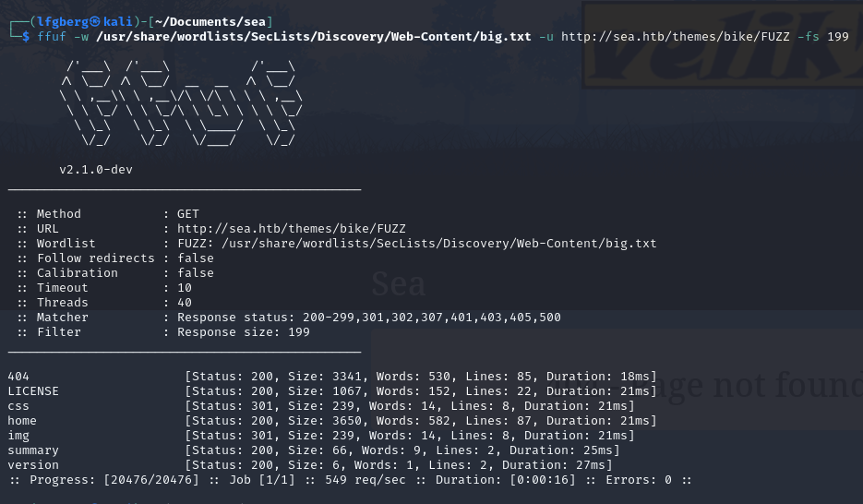Click the '549 req/sec' rate text
Image resolution: width=863 pixels, height=504 pixels.
(366, 480)
